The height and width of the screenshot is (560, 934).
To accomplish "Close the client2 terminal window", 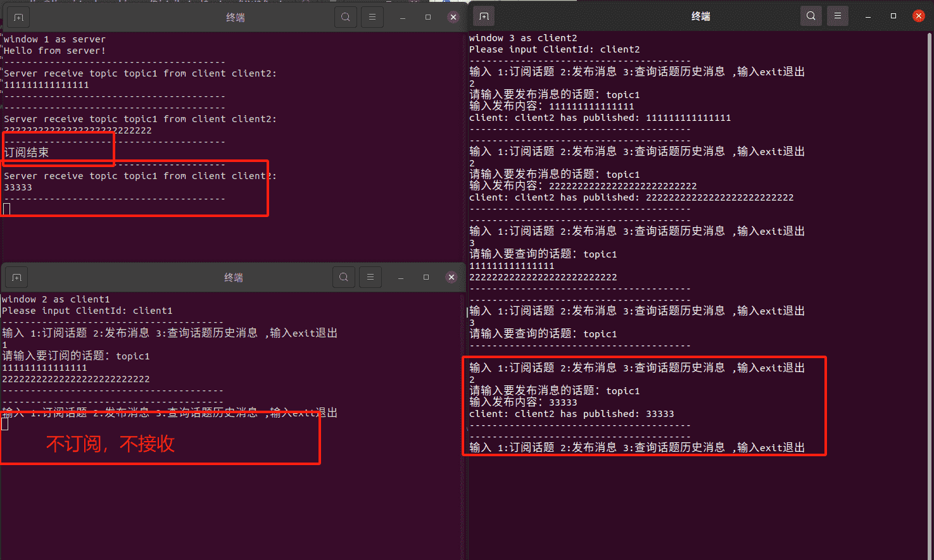I will click(919, 16).
